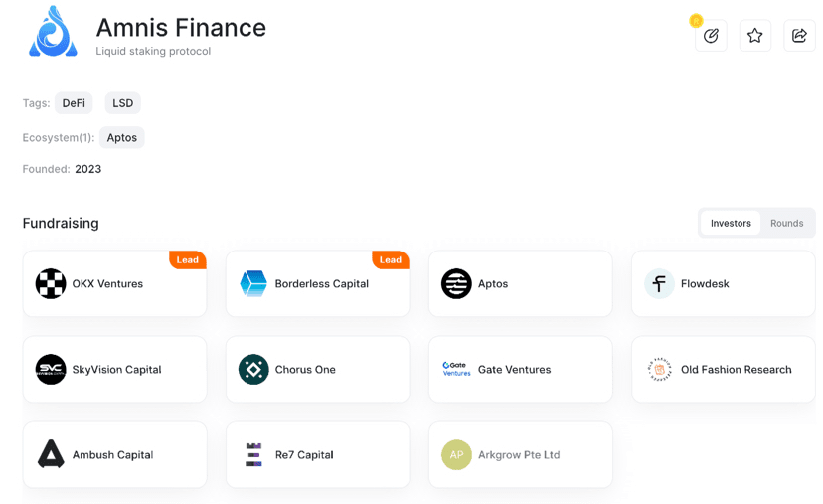Open the Gate Ventures investor card
This screenshot has width=823, height=504.
[x=521, y=370]
